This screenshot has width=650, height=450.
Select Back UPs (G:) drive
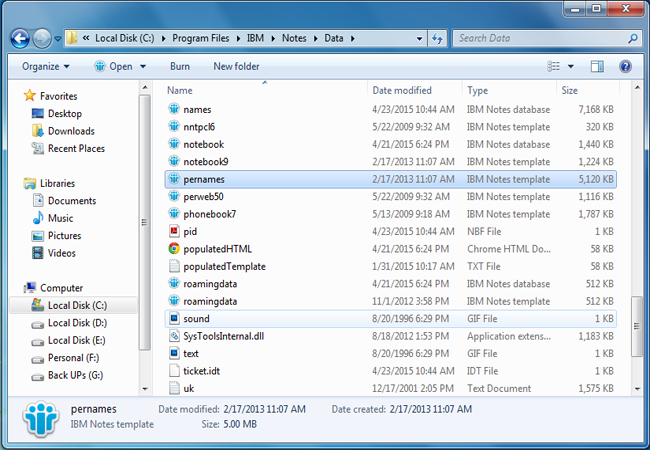75,375
